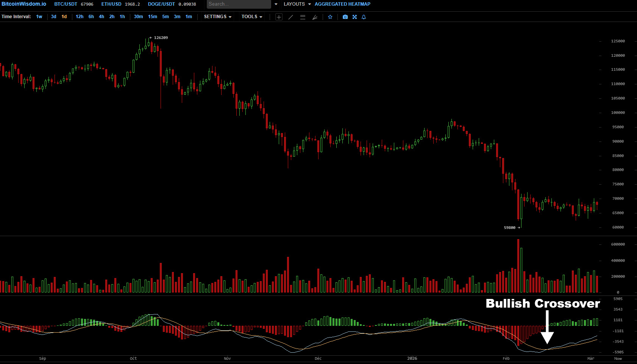Switch to the DOGE/USDT ticker
Image resolution: width=637 pixels, height=364 pixels.
click(x=161, y=4)
